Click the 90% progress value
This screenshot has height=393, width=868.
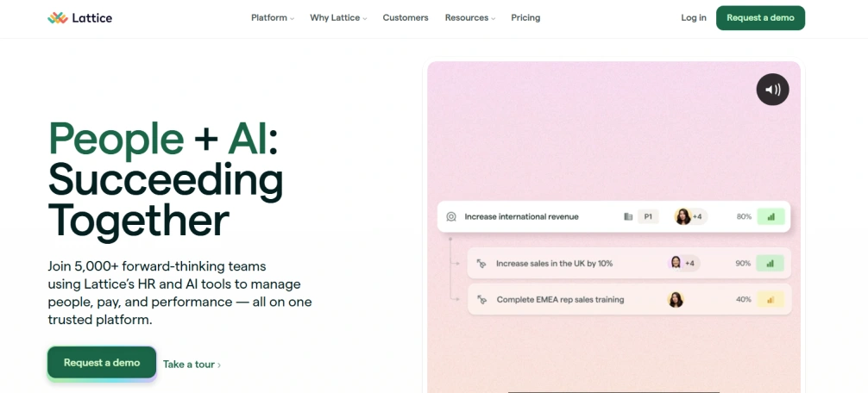743,264
